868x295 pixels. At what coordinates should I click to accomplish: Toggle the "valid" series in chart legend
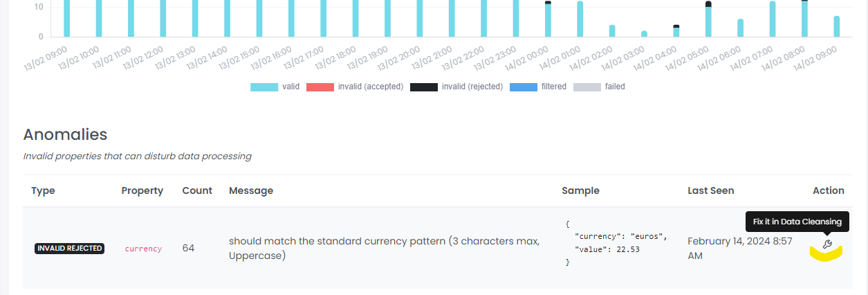(275, 87)
